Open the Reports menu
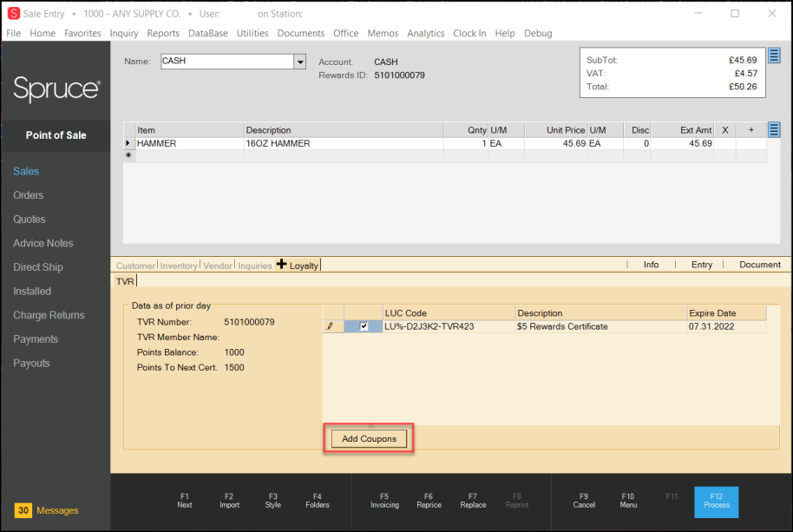The image size is (793, 532). tap(163, 33)
